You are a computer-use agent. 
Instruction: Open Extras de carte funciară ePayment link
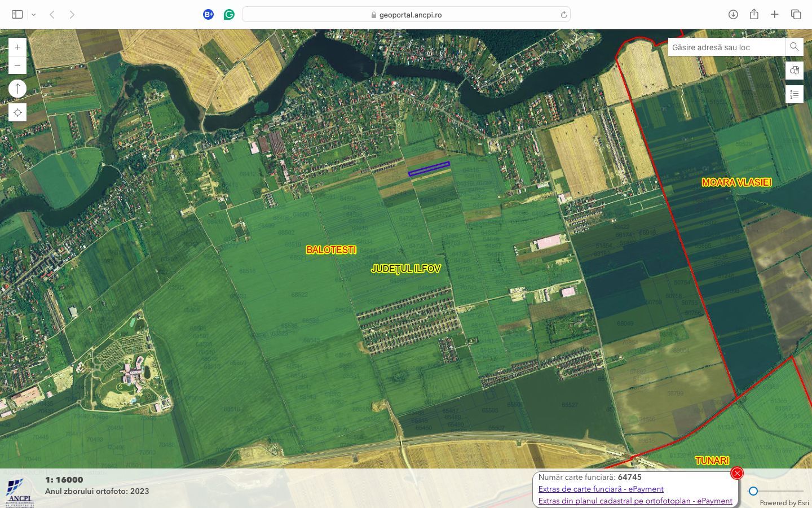pos(601,489)
